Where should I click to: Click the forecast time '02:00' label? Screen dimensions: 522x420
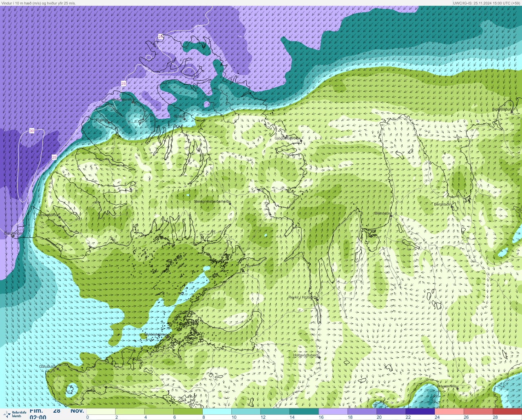click(38, 417)
